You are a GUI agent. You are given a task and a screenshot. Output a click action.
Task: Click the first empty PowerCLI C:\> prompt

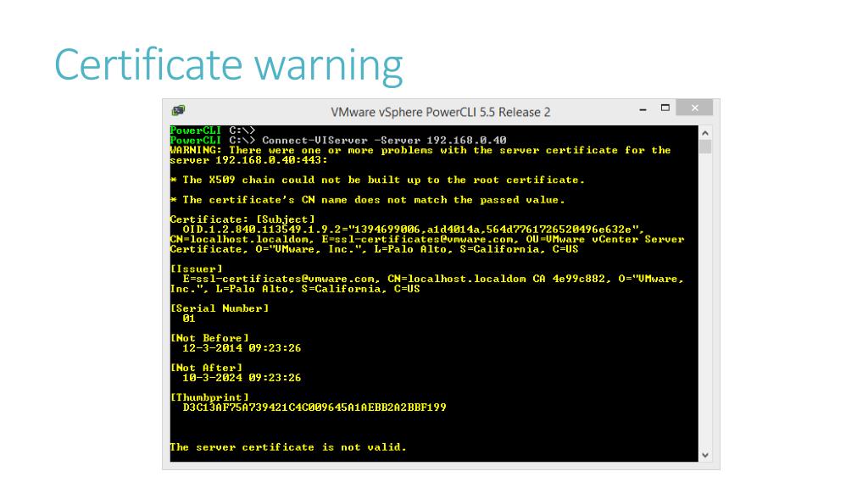pyautogui.click(x=213, y=130)
